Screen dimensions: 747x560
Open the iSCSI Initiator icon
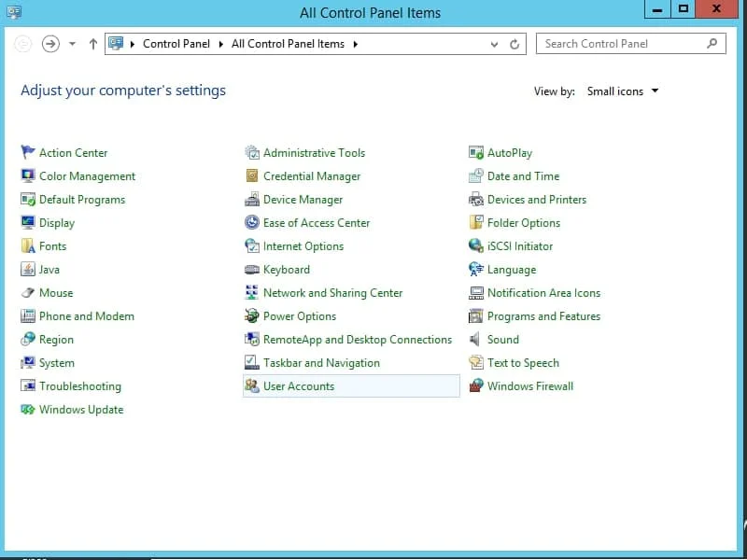(475, 245)
